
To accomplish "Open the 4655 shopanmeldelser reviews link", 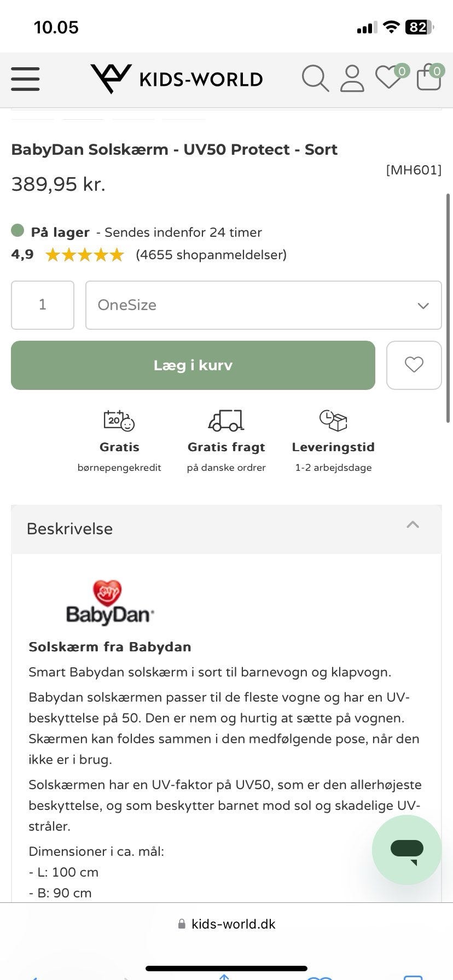I will [211, 254].
